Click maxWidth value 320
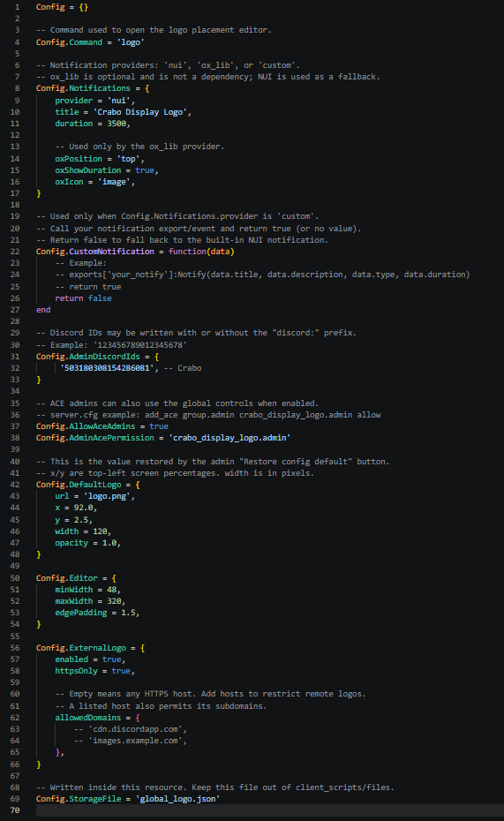Image resolution: width=504 pixels, height=821 pixels. (x=114, y=601)
